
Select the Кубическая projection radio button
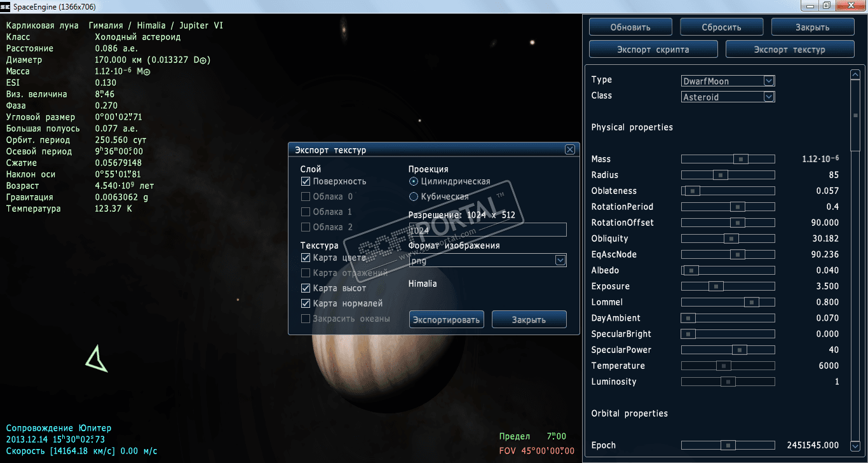click(x=414, y=197)
